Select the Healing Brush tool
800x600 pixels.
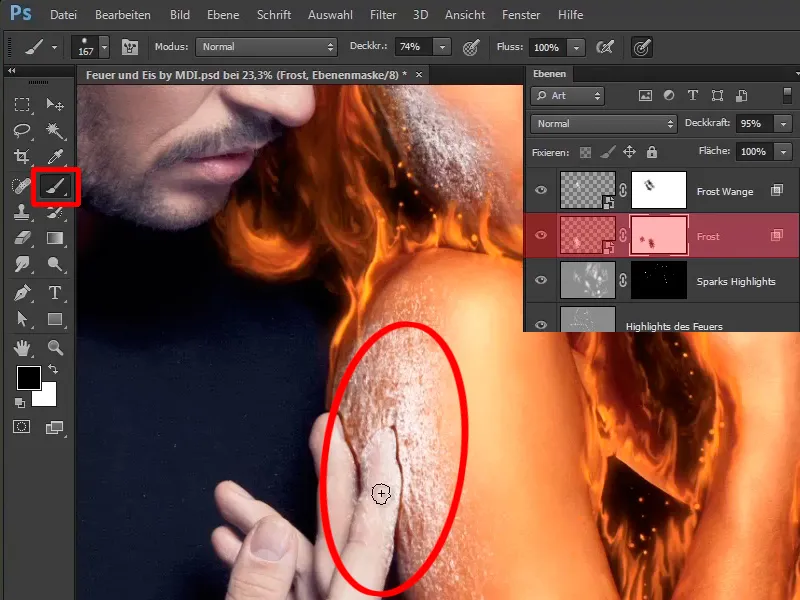click(x=21, y=186)
